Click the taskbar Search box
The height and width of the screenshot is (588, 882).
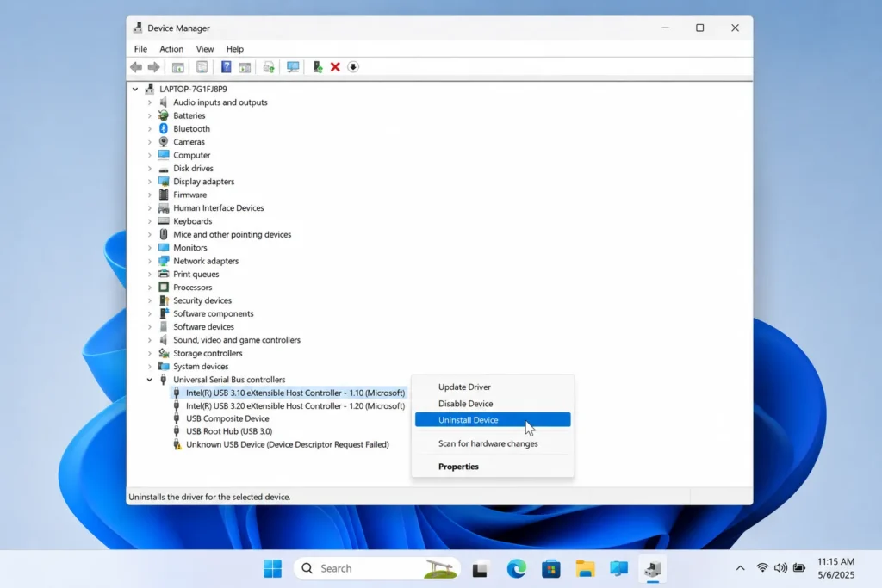377,568
